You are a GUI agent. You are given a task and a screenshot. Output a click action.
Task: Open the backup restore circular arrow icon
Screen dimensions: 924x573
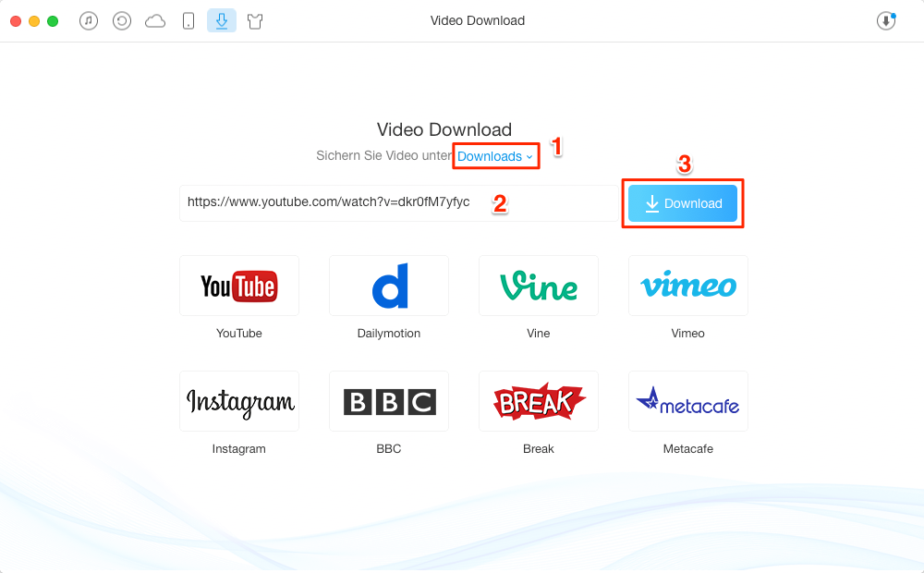coord(122,21)
